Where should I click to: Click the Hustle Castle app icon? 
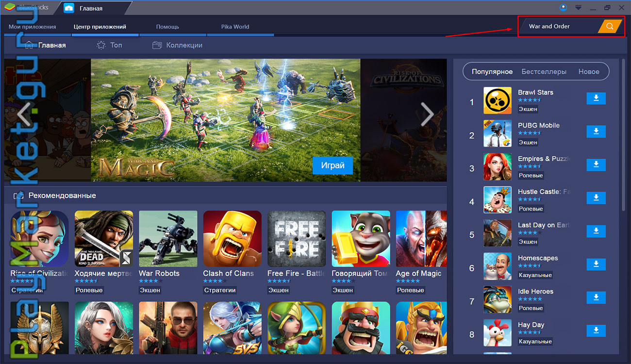498,200
